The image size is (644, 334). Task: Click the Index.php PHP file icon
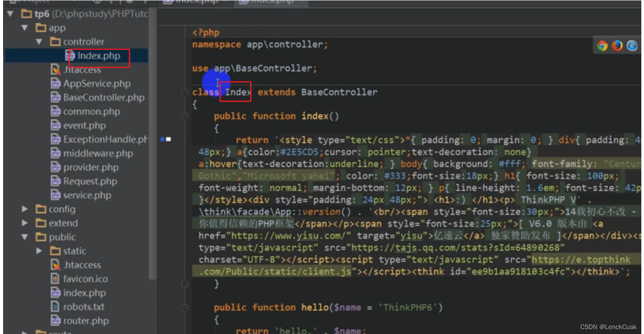[70, 56]
